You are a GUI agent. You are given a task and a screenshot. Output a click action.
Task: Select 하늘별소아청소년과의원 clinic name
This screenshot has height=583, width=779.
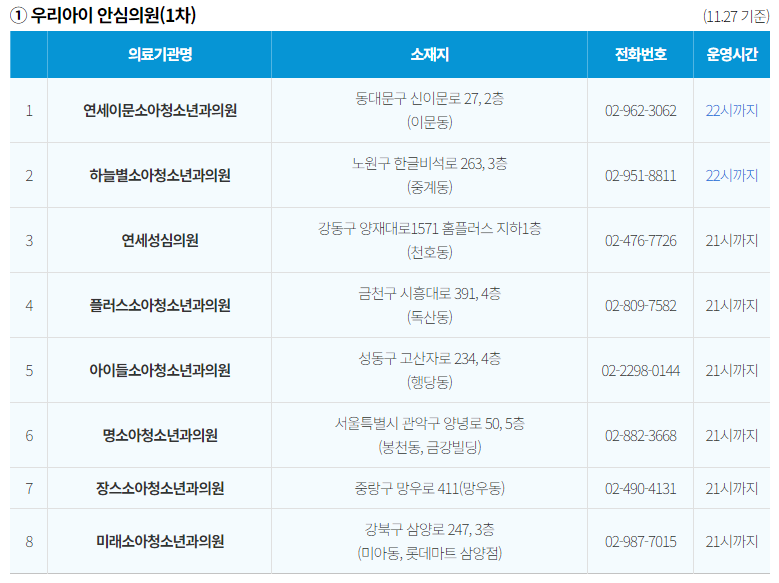[x=159, y=175]
